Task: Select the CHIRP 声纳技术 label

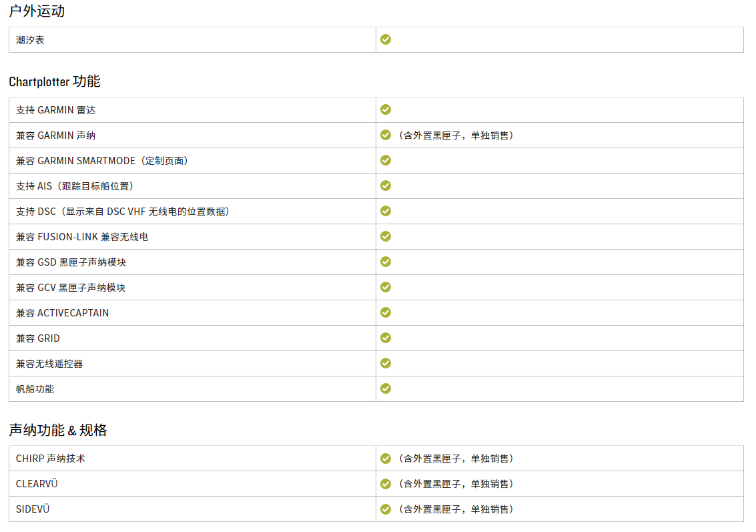Action: [x=51, y=459]
